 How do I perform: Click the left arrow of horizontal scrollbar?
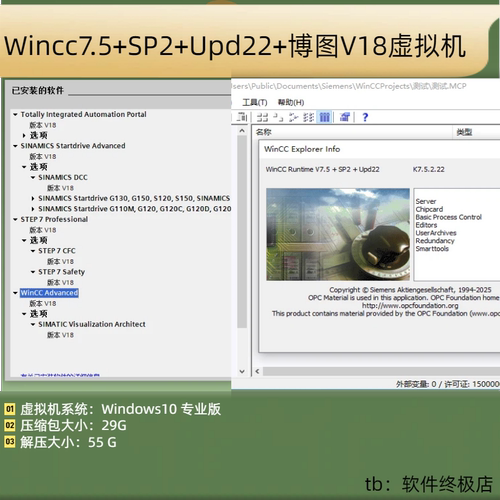pos(257,371)
